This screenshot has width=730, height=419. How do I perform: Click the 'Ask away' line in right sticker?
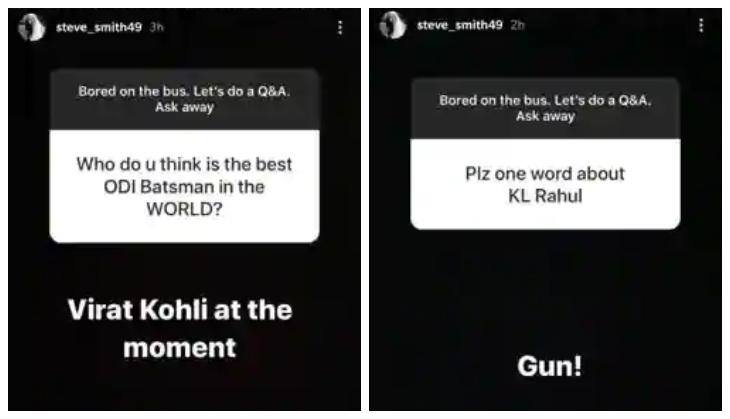pos(545,116)
